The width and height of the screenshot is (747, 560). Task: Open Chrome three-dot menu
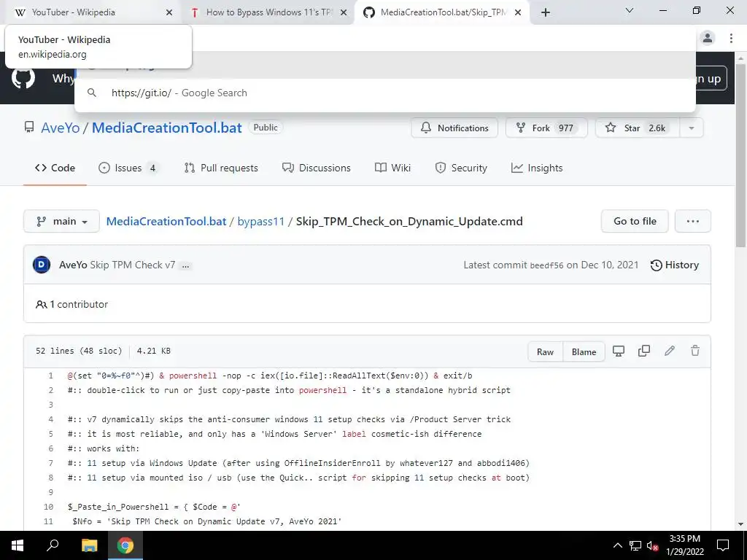[x=731, y=38]
